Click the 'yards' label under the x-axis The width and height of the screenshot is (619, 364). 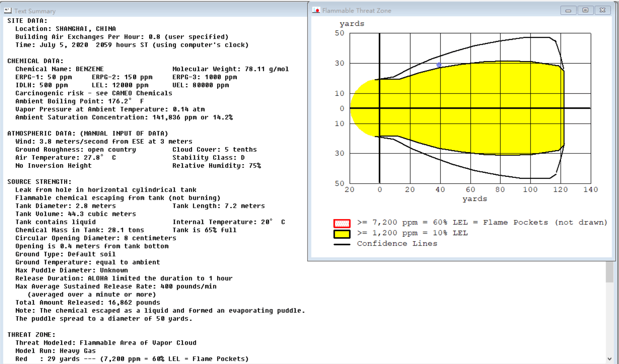coord(474,199)
